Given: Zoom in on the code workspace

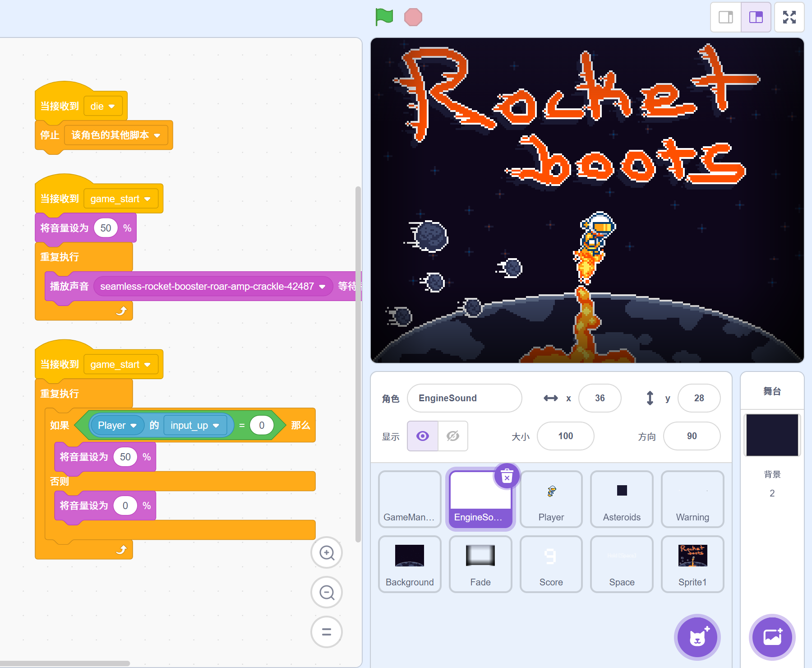Looking at the screenshot, I should click(327, 552).
